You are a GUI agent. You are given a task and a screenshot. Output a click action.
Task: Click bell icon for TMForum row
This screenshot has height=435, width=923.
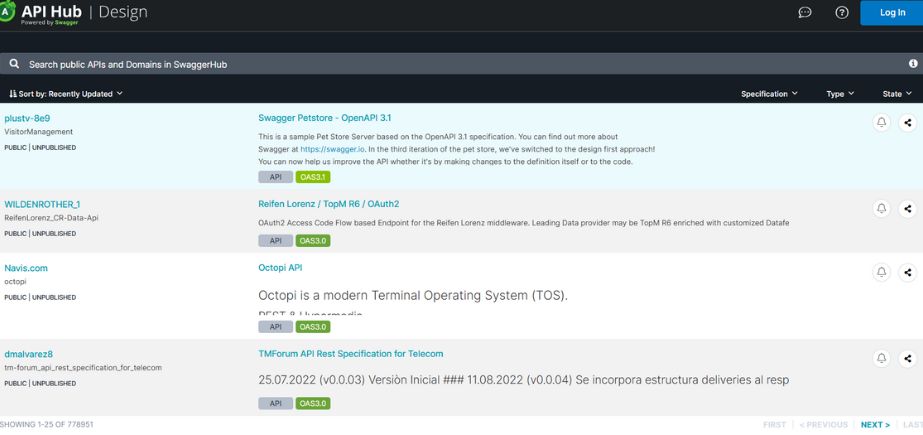[x=881, y=358]
